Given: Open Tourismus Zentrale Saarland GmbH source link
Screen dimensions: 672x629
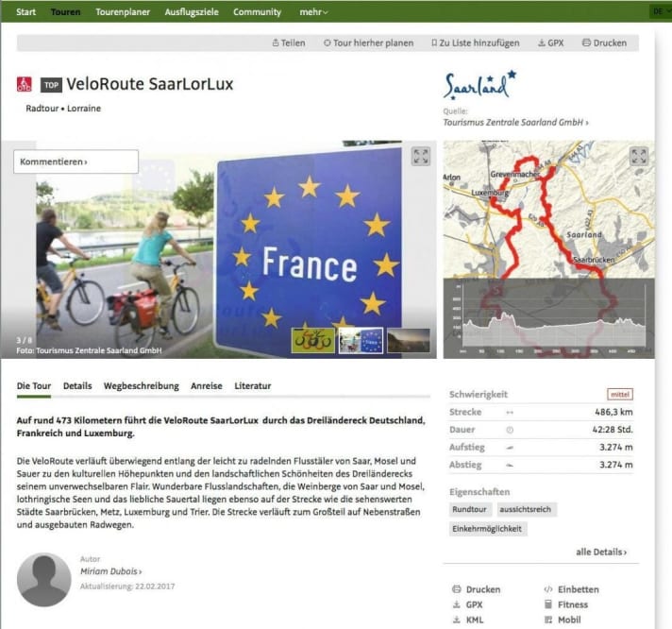Looking at the screenshot, I should pos(515,123).
